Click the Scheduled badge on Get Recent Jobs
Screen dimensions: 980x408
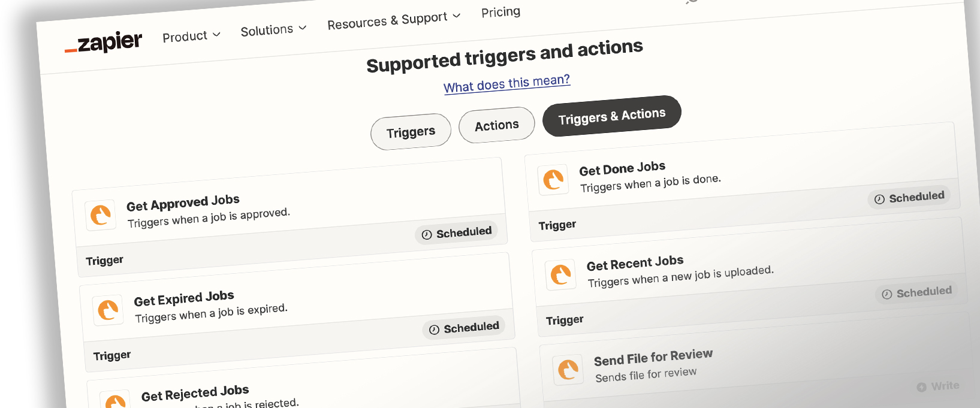click(917, 293)
